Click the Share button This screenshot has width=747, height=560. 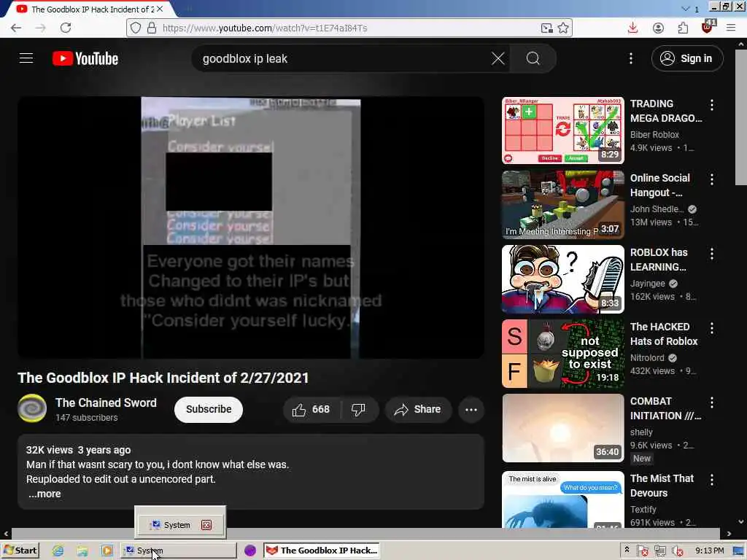click(418, 410)
